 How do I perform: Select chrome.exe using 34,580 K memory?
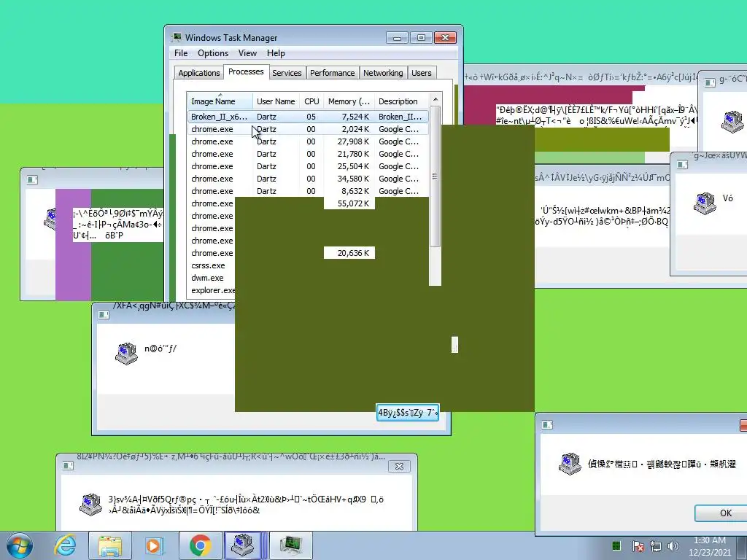coord(308,179)
